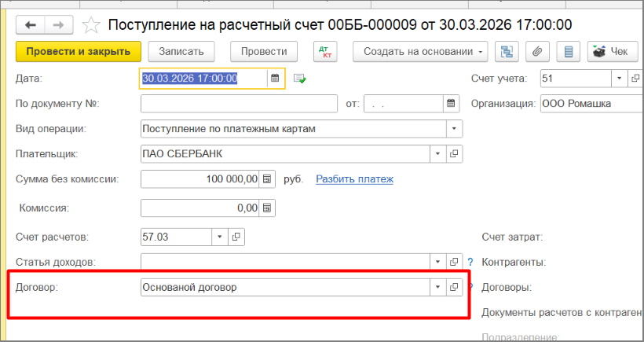Add document to favorites with star
The height and width of the screenshot is (342, 644).
(91, 25)
